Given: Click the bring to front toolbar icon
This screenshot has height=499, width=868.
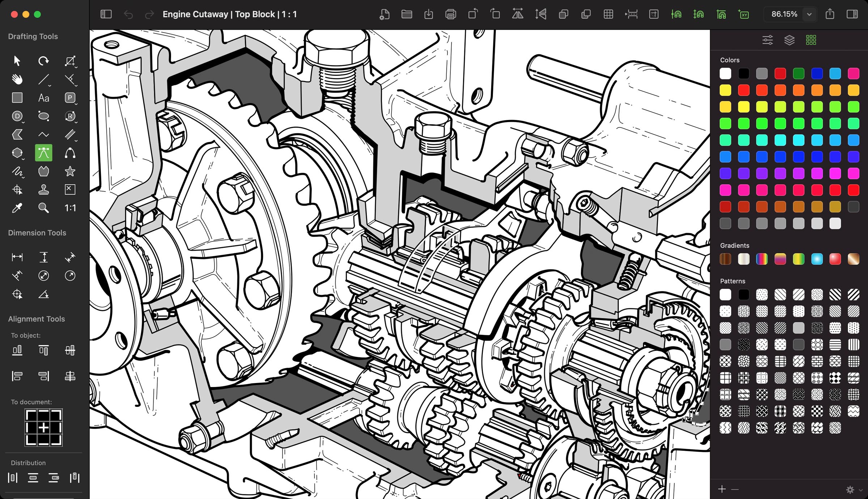Looking at the screenshot, I should 563,14.
